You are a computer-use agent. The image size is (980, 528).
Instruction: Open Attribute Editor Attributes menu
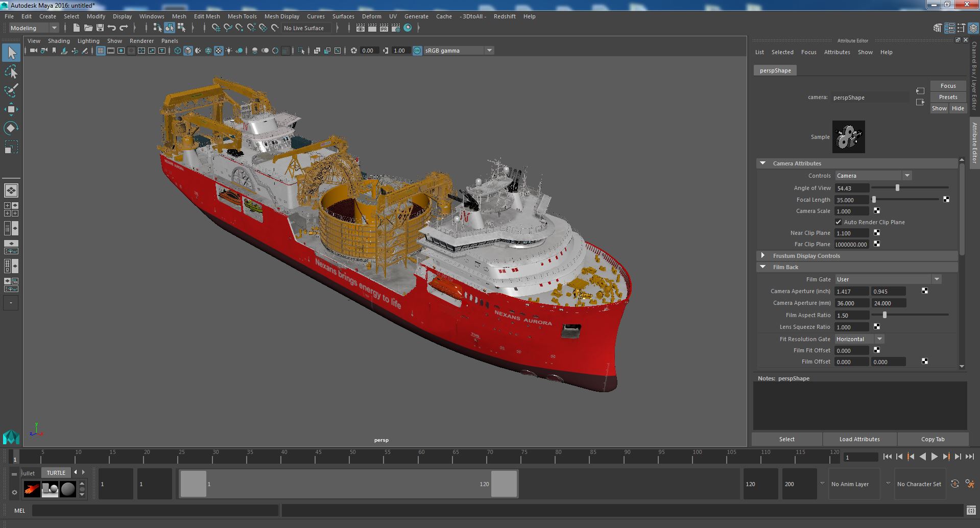[837, 52]
